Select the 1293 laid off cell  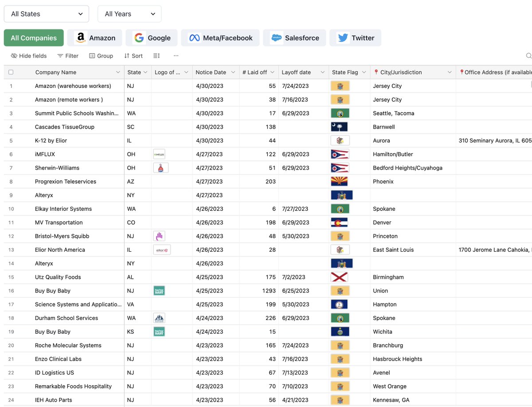point(259,291)
